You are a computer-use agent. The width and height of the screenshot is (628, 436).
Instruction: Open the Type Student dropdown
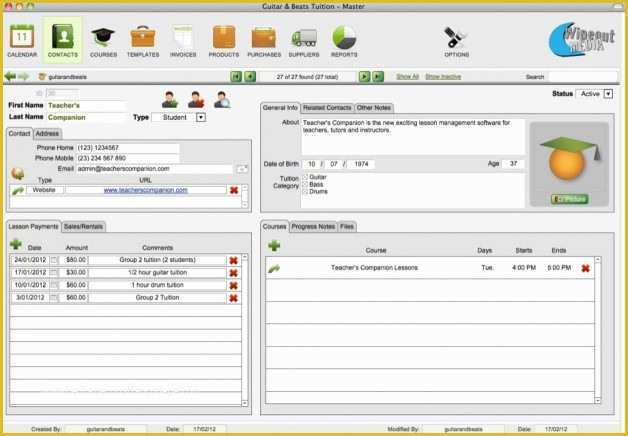pyautogui.click(x=201, y=118)
